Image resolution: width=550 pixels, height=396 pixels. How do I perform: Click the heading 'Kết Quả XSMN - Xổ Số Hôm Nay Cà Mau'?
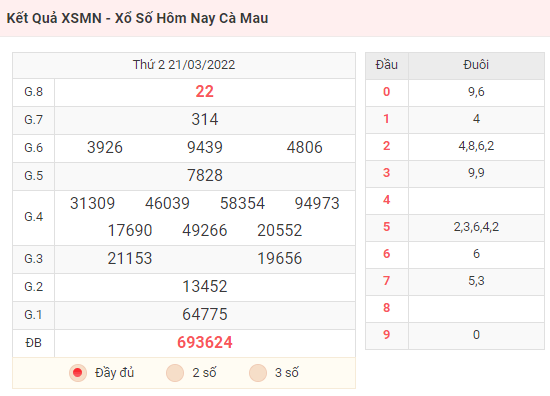137,18
